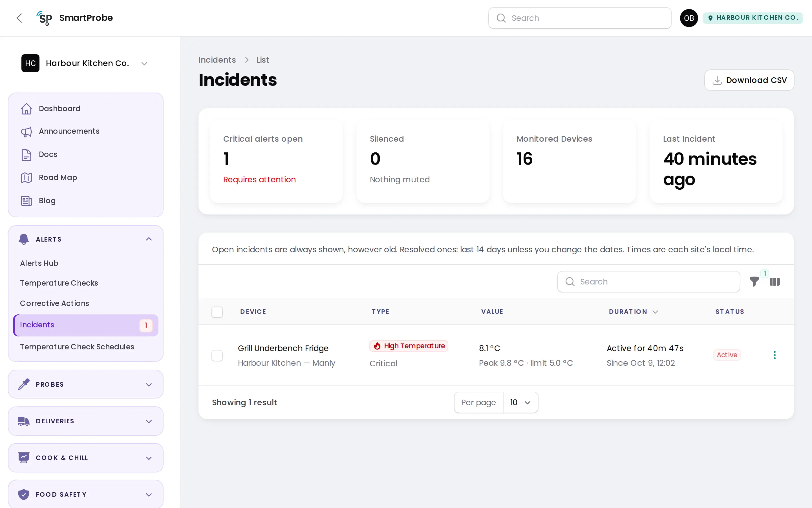This screenshot has height=508, width=812.
Task: Check the Grill Underbench Fridge row checkbox
Action: 217,355
